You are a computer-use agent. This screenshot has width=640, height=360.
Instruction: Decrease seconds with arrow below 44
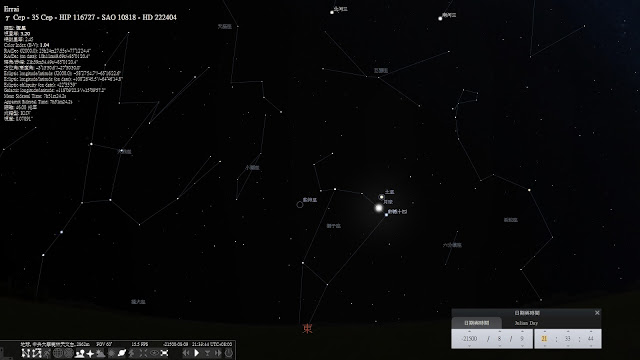(x=591, y=346)
